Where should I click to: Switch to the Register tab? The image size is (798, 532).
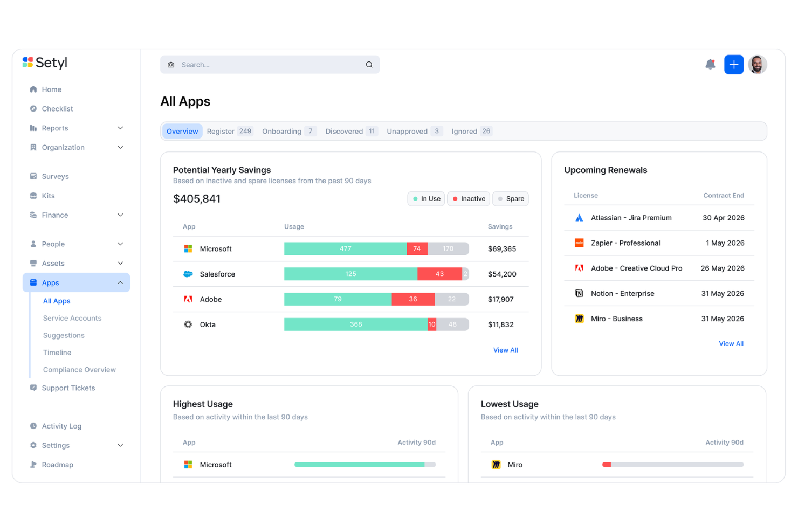tap(230, 132)
